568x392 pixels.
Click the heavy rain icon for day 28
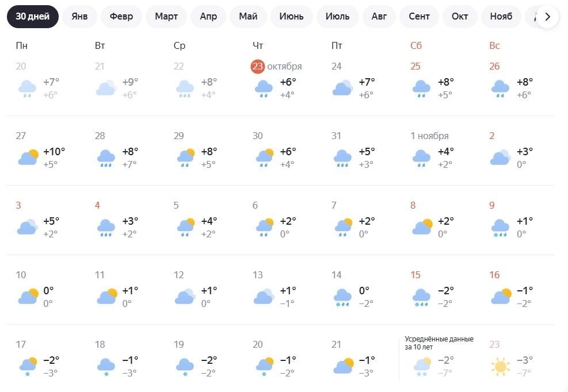tap(106, 157)
